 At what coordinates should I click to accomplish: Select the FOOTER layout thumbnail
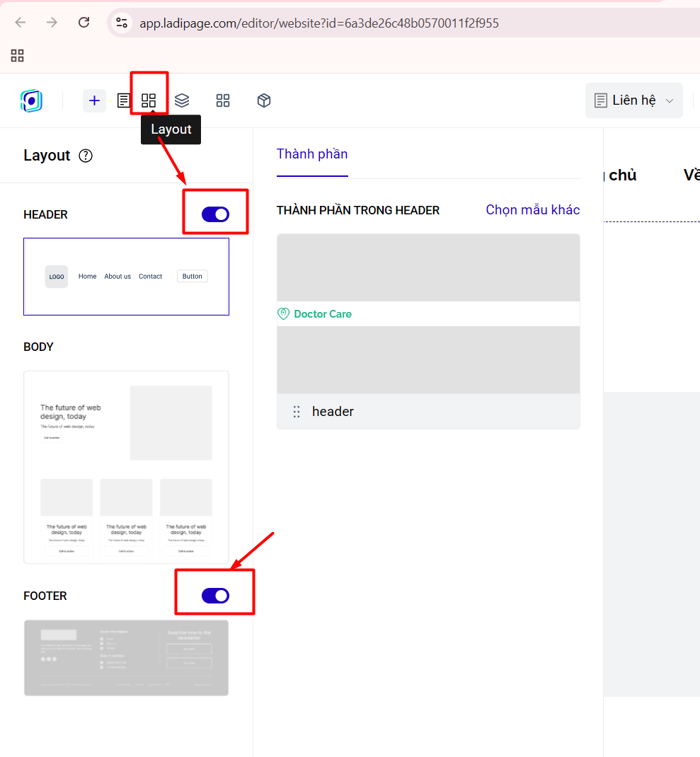coord(126,658)
